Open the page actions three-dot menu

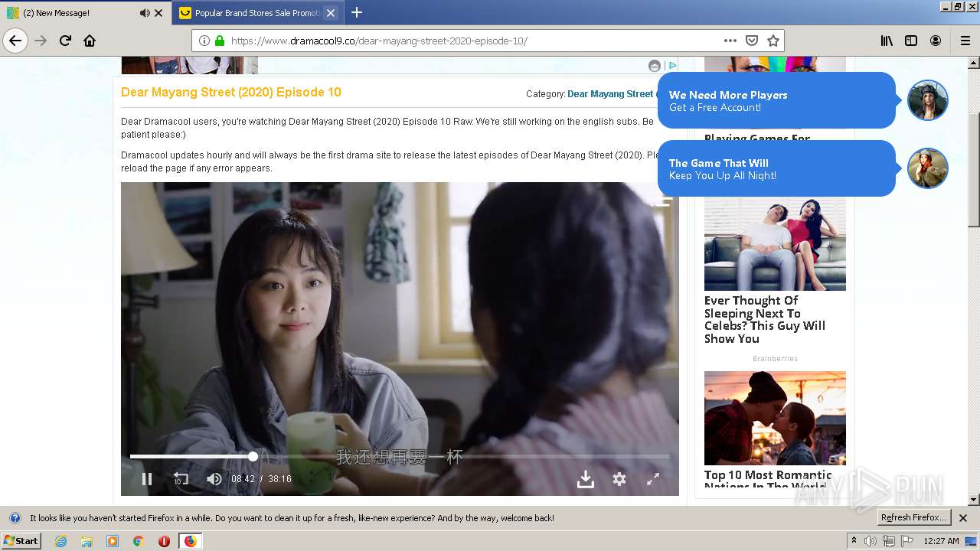[730, 41]
